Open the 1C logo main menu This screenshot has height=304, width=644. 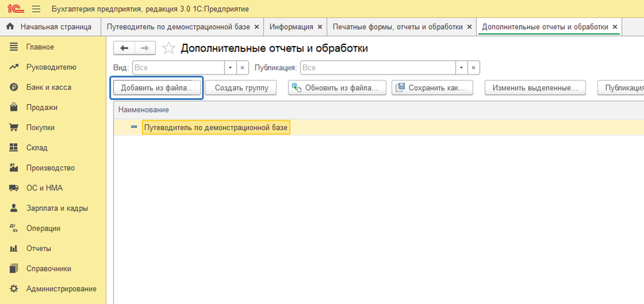pyautogui.click(x=15, y=9)
